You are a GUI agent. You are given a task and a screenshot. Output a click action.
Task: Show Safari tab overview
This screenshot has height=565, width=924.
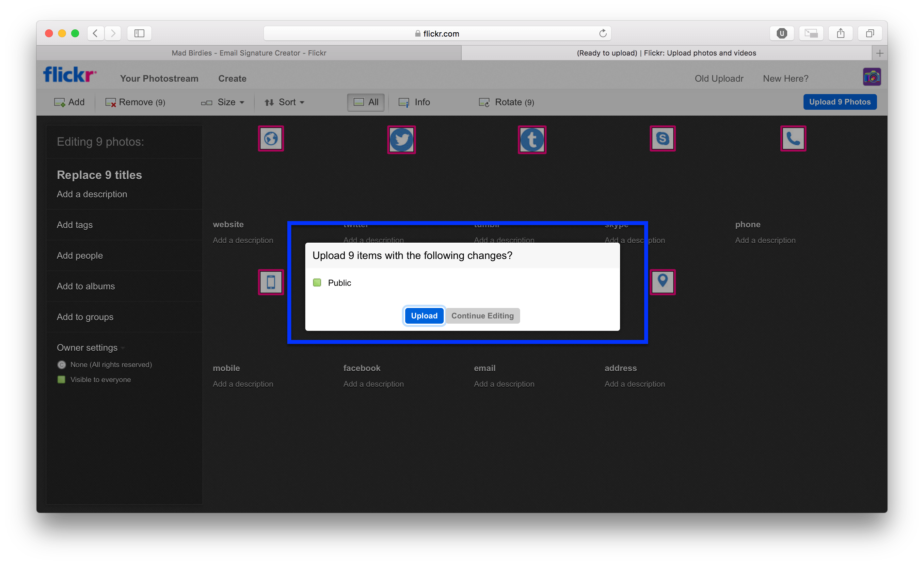(869, 33)
